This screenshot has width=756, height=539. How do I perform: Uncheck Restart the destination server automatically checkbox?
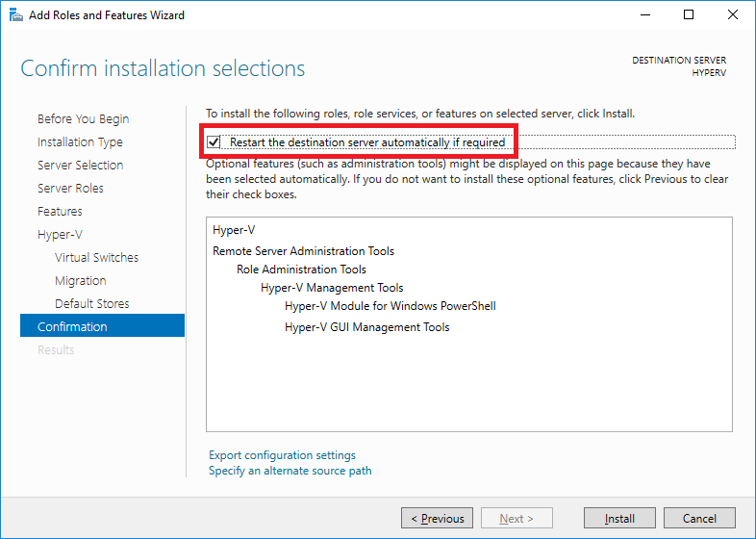[x=214, y=141]
